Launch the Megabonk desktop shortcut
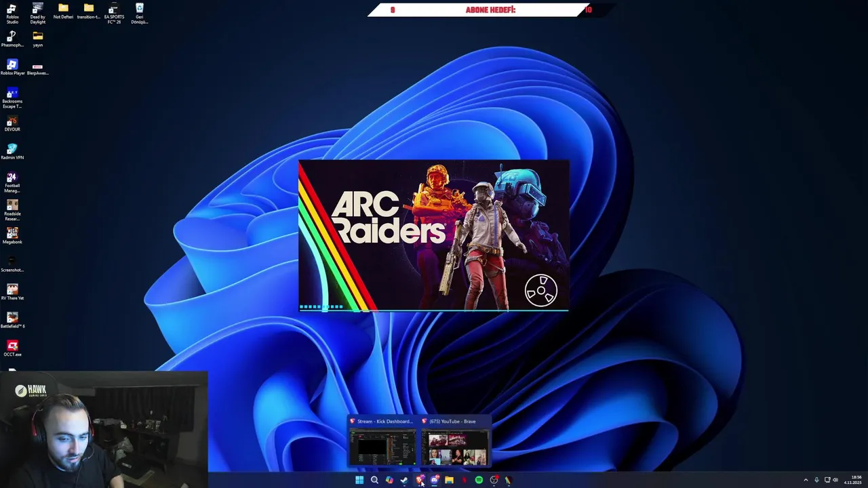 (12, 237)
